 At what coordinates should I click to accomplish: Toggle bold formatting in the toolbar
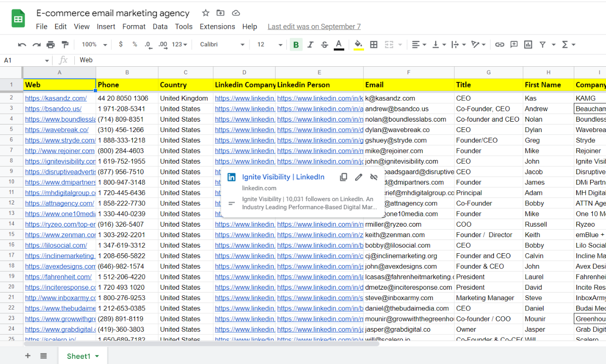[295, 44]
